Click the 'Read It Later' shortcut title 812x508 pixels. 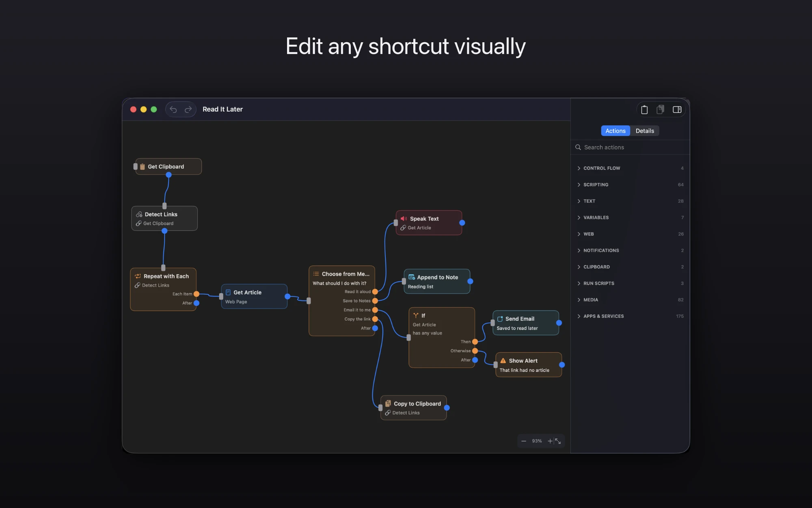[x=222, y=109]
